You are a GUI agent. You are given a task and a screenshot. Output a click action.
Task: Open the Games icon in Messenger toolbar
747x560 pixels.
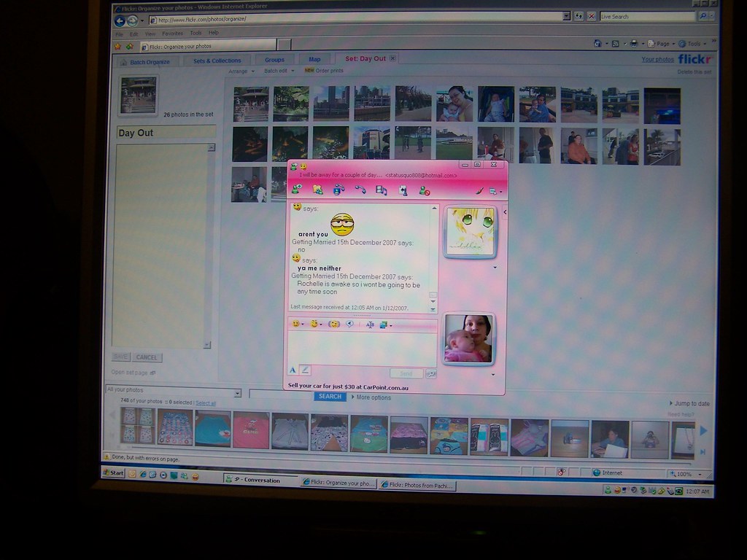[x=403, y=191]
